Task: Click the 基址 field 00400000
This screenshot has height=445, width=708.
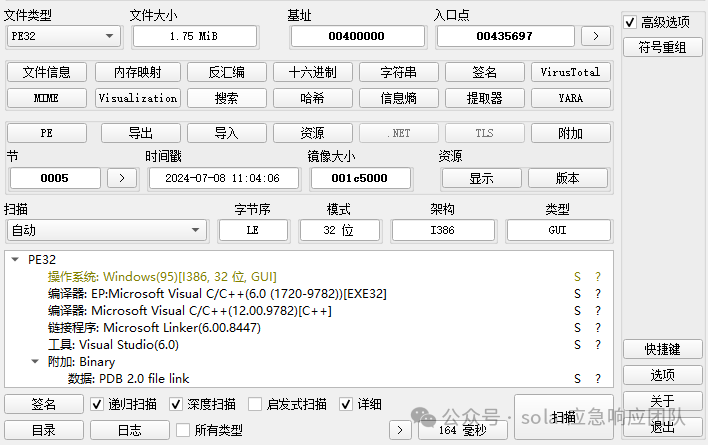Action: tap(357, 36)
